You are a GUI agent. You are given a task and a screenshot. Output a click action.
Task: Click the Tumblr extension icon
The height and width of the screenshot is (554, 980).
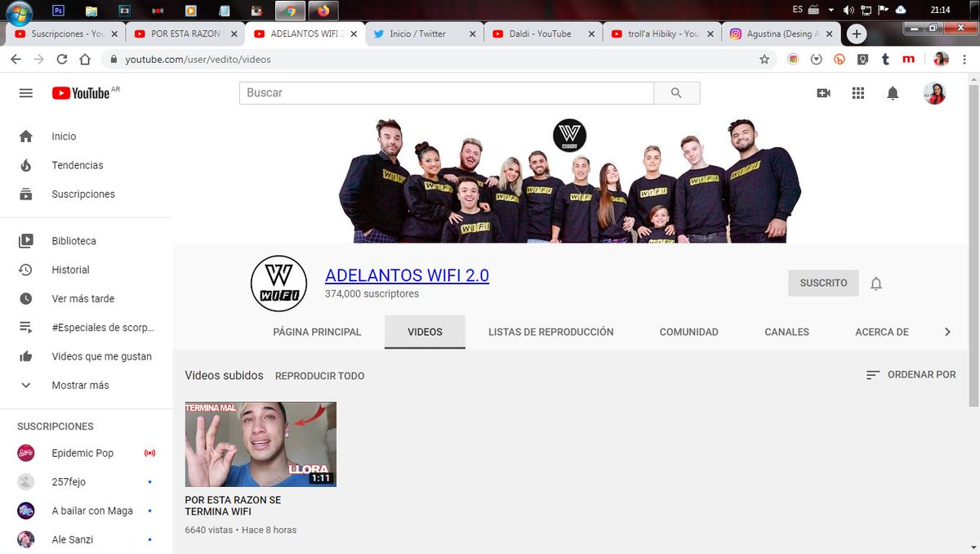[885, 59]
